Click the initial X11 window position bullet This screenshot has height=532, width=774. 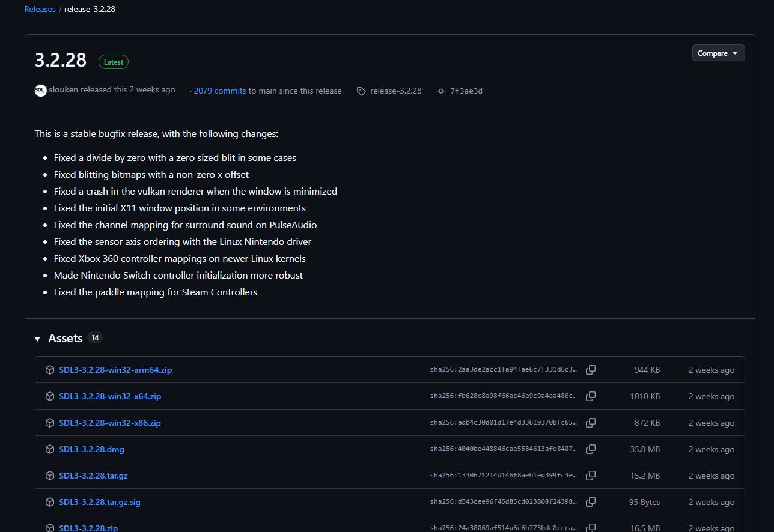180,208
